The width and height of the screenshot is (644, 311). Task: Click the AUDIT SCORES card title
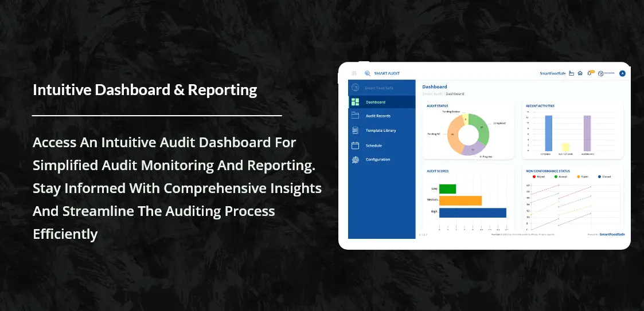point(438,171)
